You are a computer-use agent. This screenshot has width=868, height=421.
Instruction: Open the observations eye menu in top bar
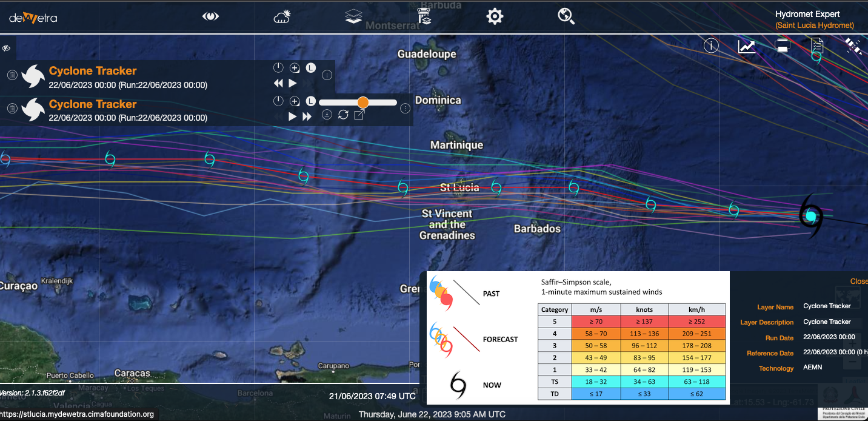click(211, 16)
